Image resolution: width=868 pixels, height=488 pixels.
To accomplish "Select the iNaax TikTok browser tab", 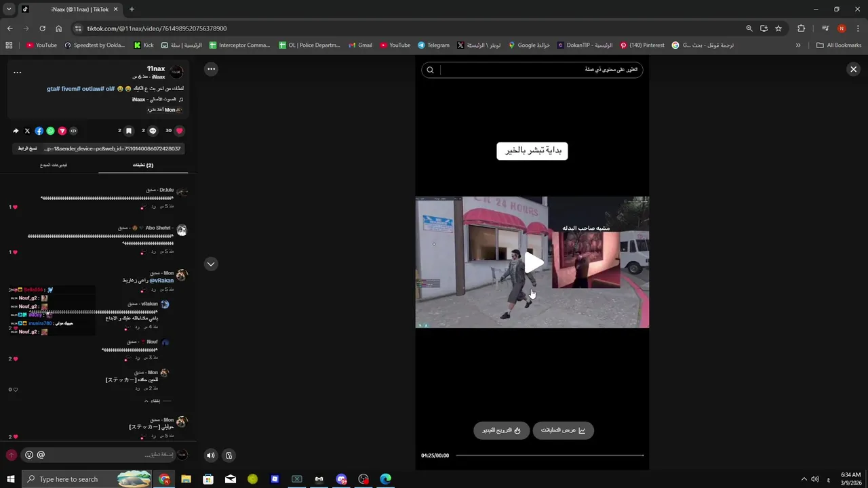I will [71, 9].
